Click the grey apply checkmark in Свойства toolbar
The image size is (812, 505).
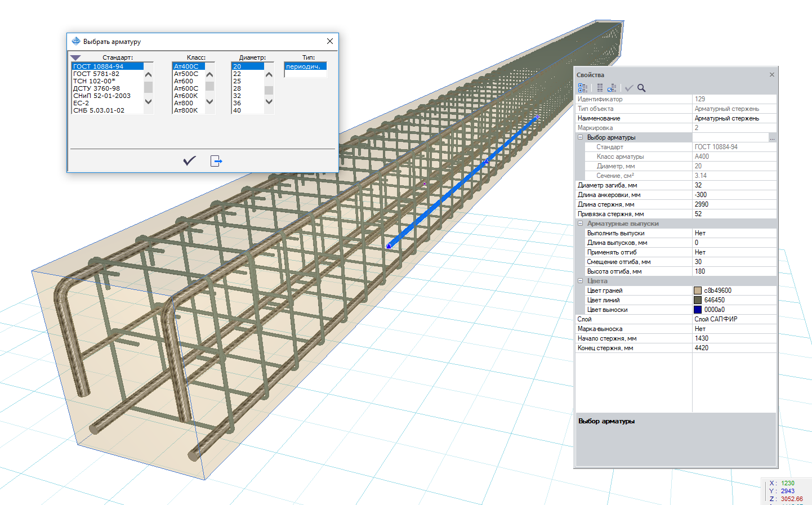[x=629, y=88]
